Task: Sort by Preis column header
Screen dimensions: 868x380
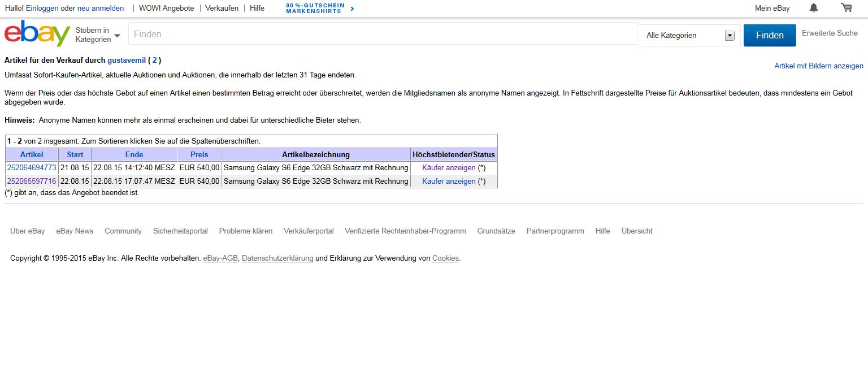Action: 199,154
